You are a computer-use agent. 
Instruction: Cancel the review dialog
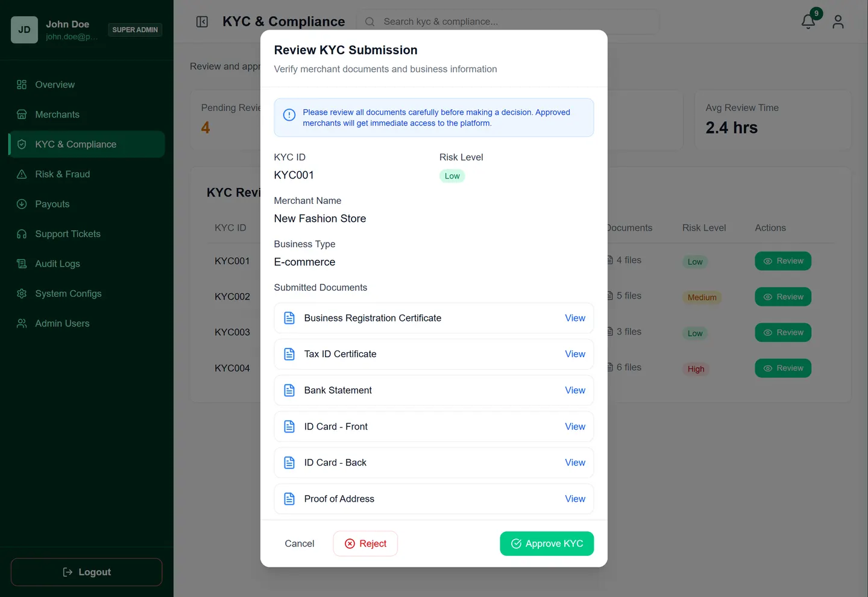[x=300, y=543]
